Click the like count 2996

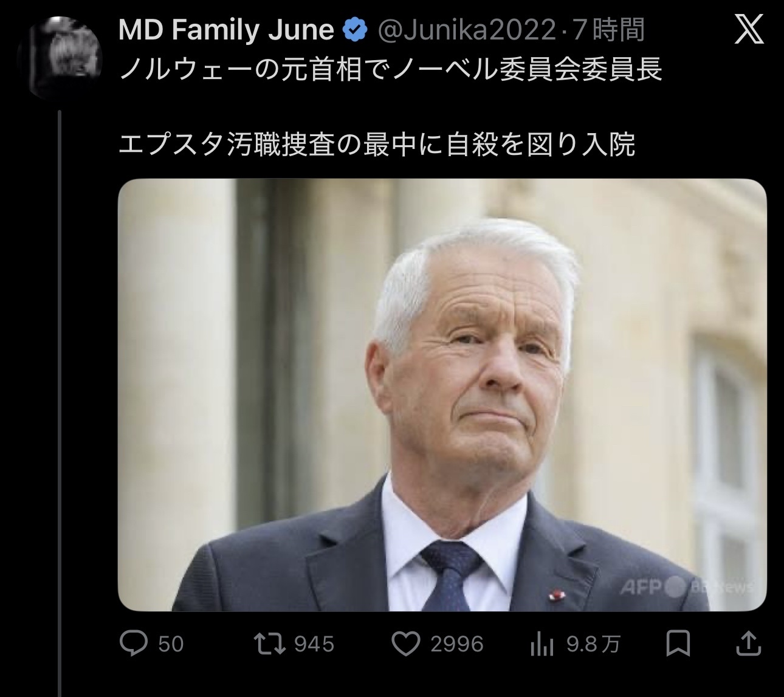pyautogui.click(x=457, y=644)
